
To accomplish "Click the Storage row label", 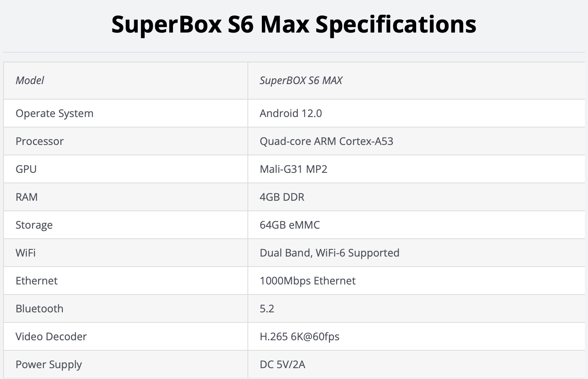I will pyautogui.click(x=34, y=225).
